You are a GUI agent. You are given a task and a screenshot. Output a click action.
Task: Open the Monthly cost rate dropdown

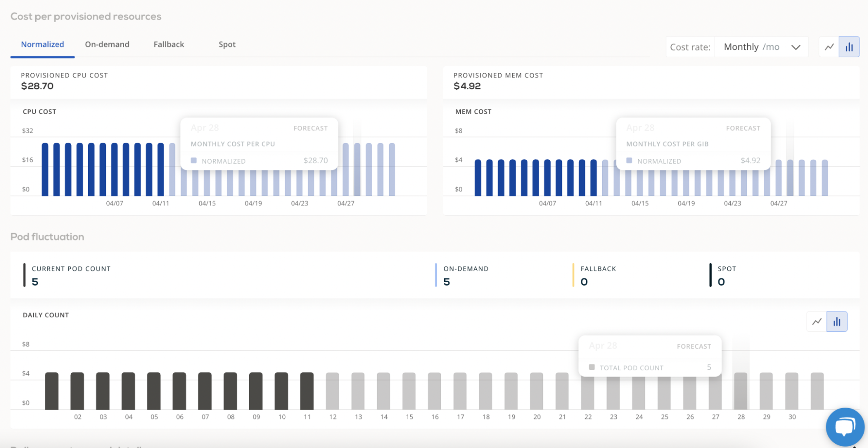762,47
